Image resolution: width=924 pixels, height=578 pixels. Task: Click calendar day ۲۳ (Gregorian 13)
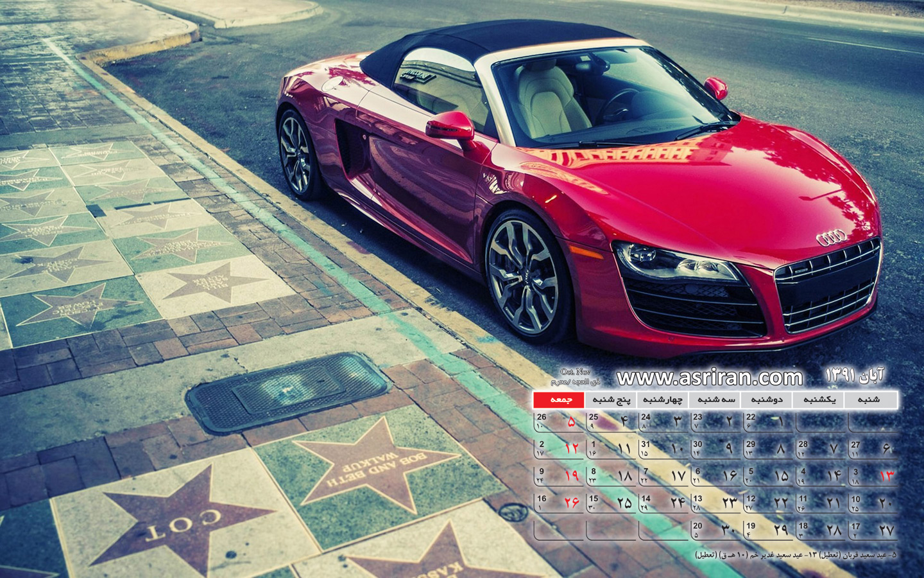(717, 503)
